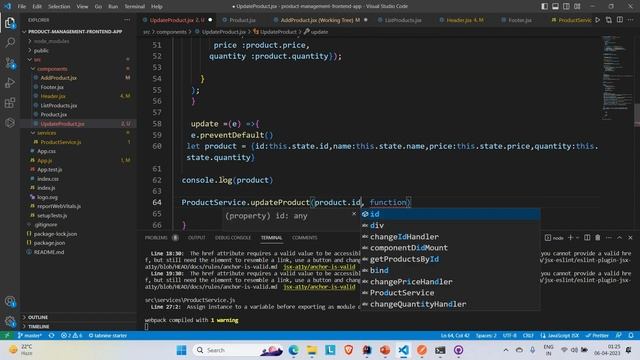Screen dimensions: 640x360
Task: Open the Comments panel tab
Action: coord(304,238)
